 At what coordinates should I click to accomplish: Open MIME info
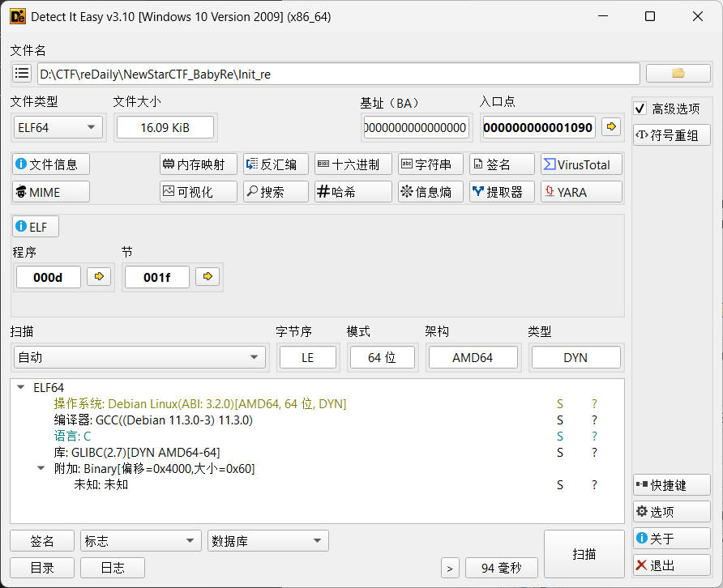pyautogui.click(x=51, y=192)
